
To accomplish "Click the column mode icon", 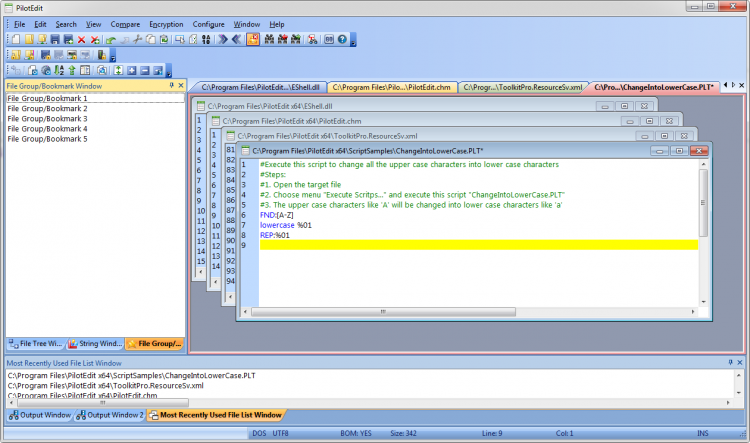I will pos(85,71).
